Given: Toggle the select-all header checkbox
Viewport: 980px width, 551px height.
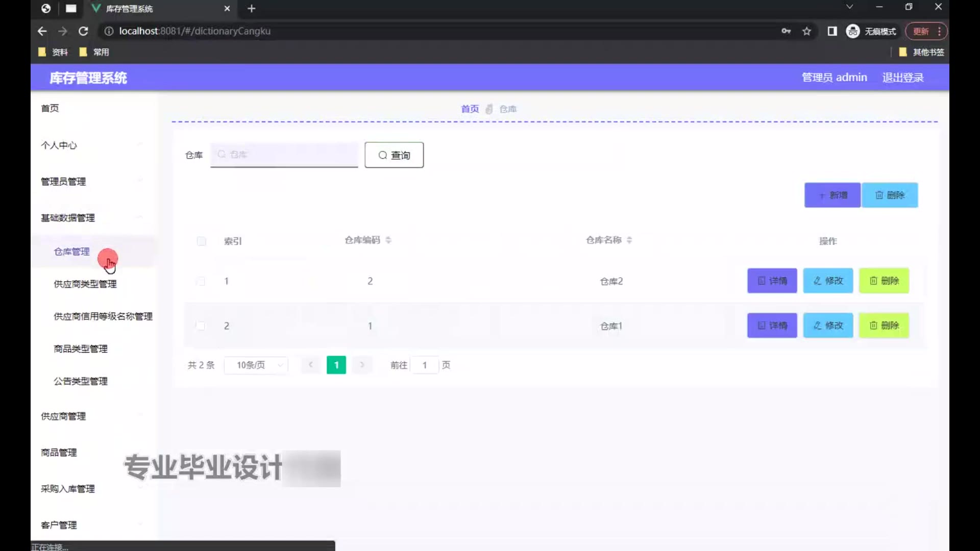Looking at the screenshot, I should coord(202,241).
